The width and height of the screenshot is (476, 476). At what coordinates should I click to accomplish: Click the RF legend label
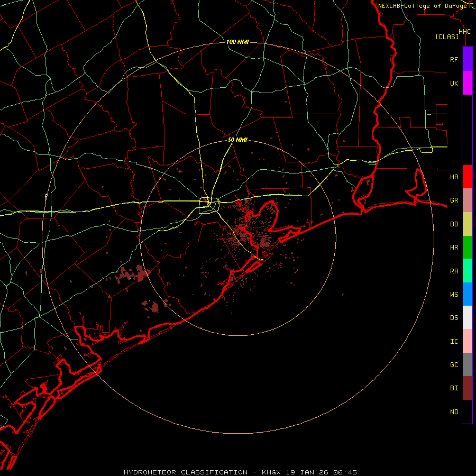click(454, 59)
